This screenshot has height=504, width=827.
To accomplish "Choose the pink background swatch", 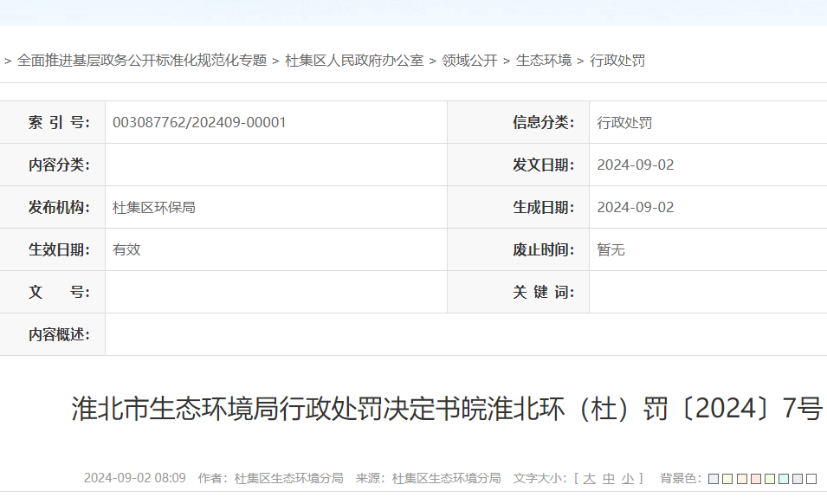I will pyautogui.click(x=755, y=479).
